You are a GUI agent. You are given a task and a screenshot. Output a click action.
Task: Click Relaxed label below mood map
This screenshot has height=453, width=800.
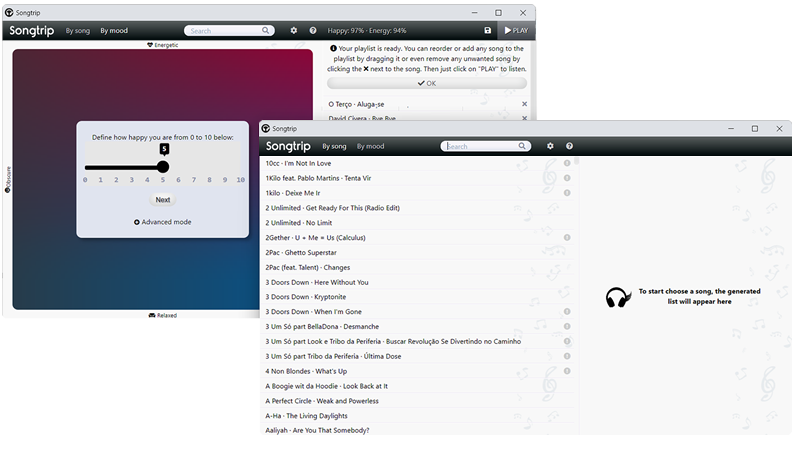point(163,315)
